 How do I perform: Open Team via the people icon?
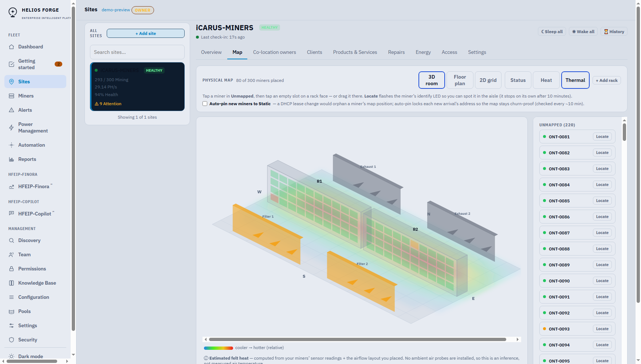click(11, 254)
